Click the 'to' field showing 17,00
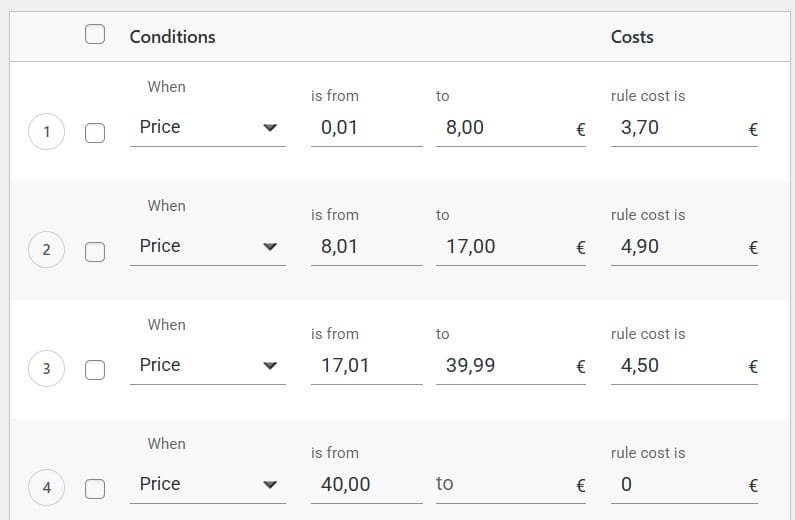The height and width of the screenshot is (520, 795). point(500,247)
